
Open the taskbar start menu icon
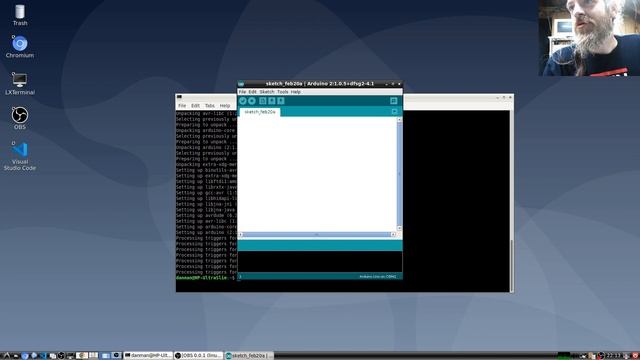click(6, 356)
